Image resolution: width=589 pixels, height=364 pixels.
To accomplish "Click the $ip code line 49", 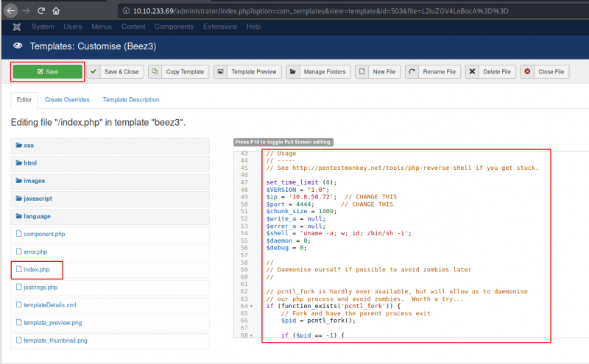I will click(x=331, y=196).
